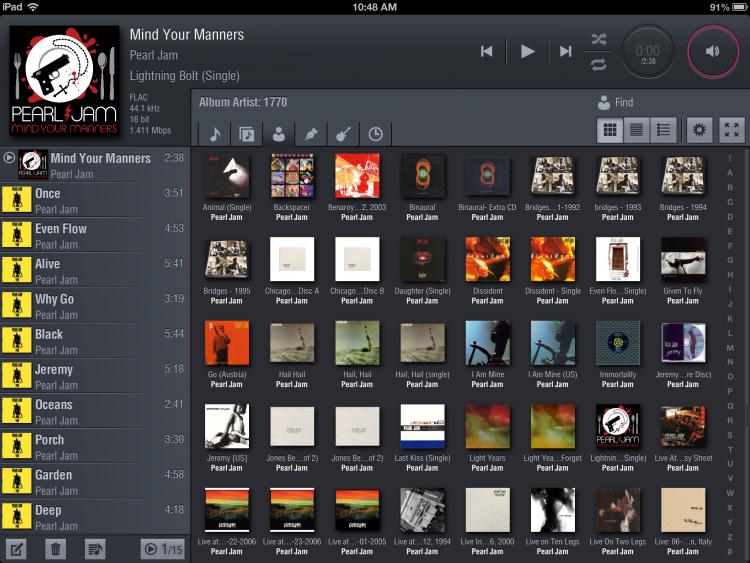
Task: Delete playlist items with trash icon
Action: tap(55, 549)
